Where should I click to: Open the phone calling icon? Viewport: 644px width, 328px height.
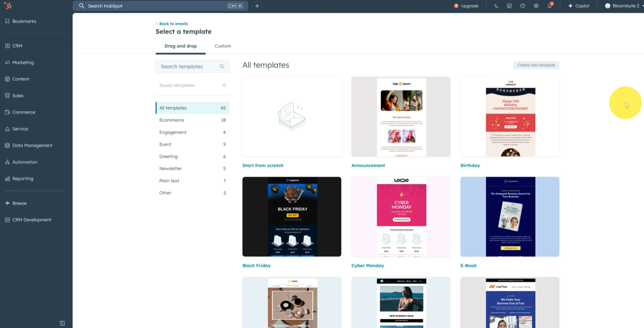[x=496, y=6]
